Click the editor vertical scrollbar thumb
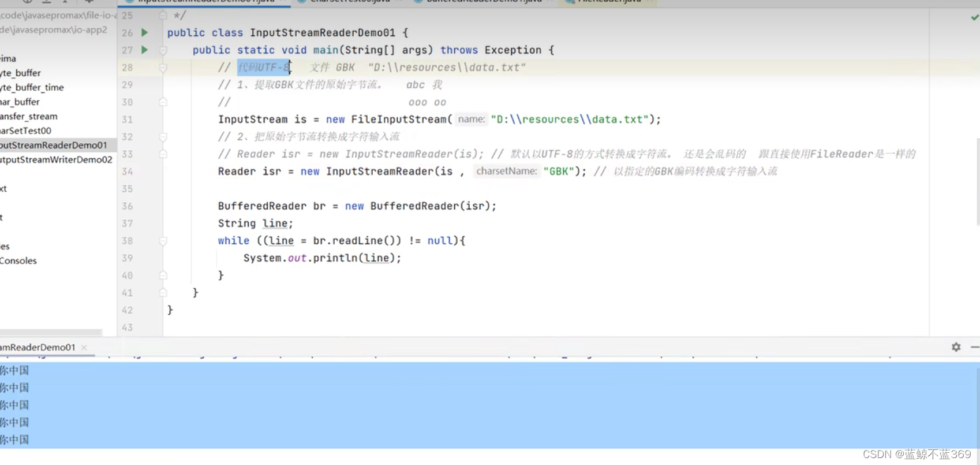The height and width of the screenshot is (465, 980). tap(977, 182)
